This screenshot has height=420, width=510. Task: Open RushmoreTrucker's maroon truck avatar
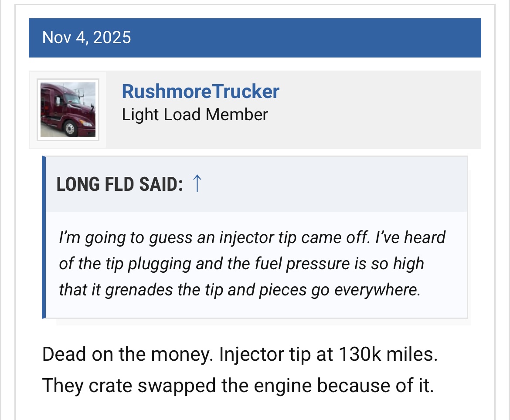coord(68,110)
